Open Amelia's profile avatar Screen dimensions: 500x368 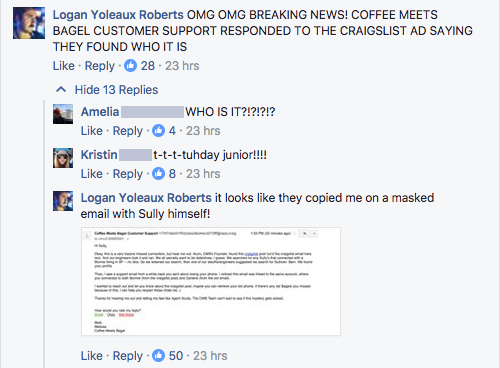click(x=63, y=114)
